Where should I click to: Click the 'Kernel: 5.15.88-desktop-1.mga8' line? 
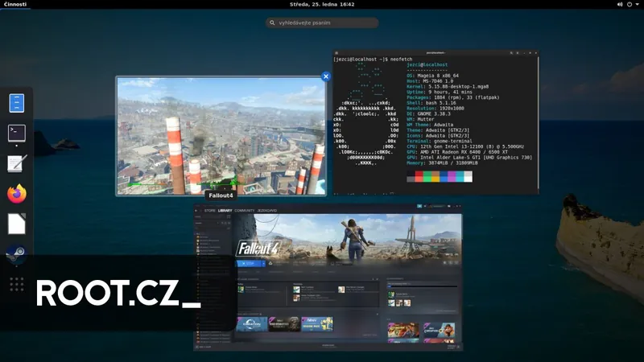click(x=448, y=87)
